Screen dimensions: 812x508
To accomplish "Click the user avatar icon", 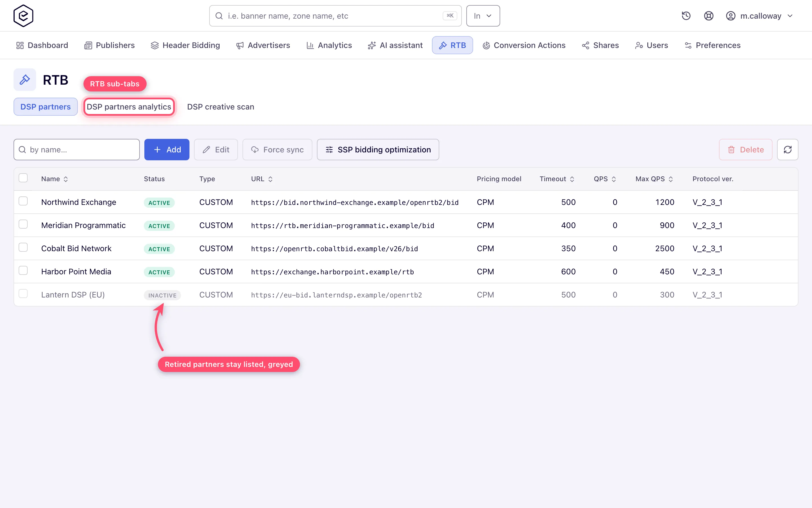I will pos(731,16).
